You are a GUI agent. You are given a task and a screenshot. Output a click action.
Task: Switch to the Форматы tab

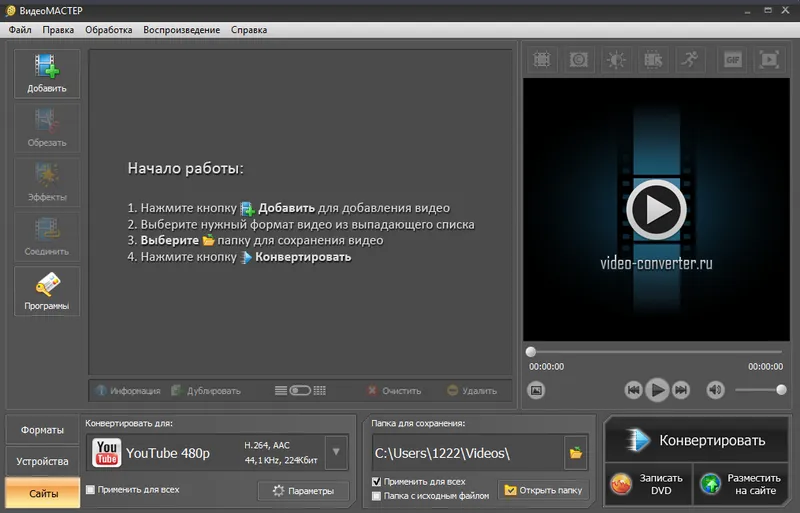point(42,430)
